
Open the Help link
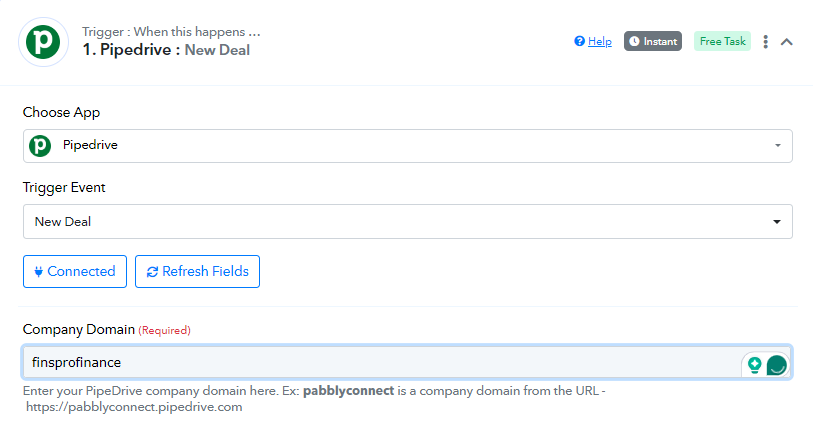pyautogui.click(x=599, y=41)
